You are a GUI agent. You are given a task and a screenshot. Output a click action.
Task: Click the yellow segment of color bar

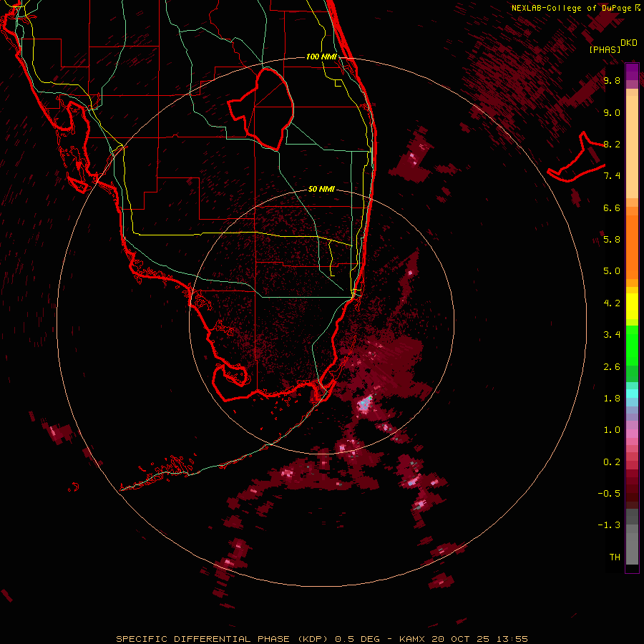coord(632,306)
